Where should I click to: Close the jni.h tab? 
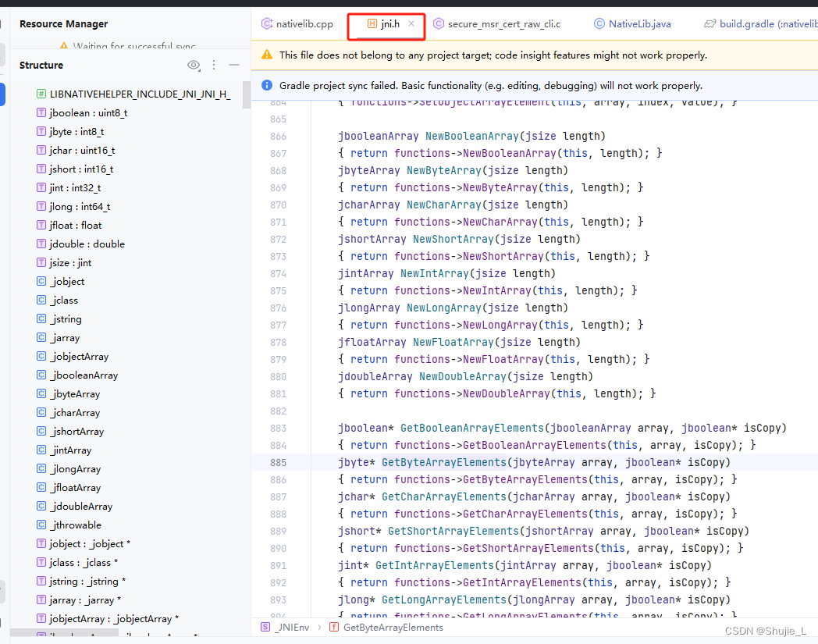411,23
